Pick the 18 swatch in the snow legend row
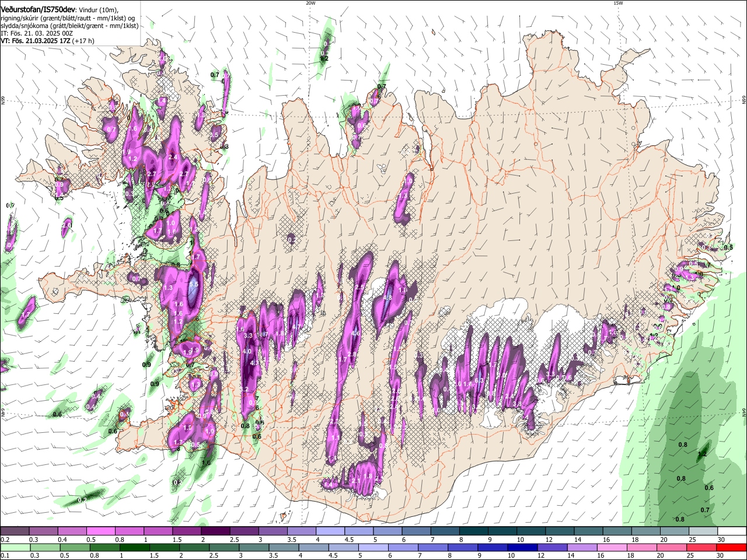The image size is (747, 560). click(647, 531)
